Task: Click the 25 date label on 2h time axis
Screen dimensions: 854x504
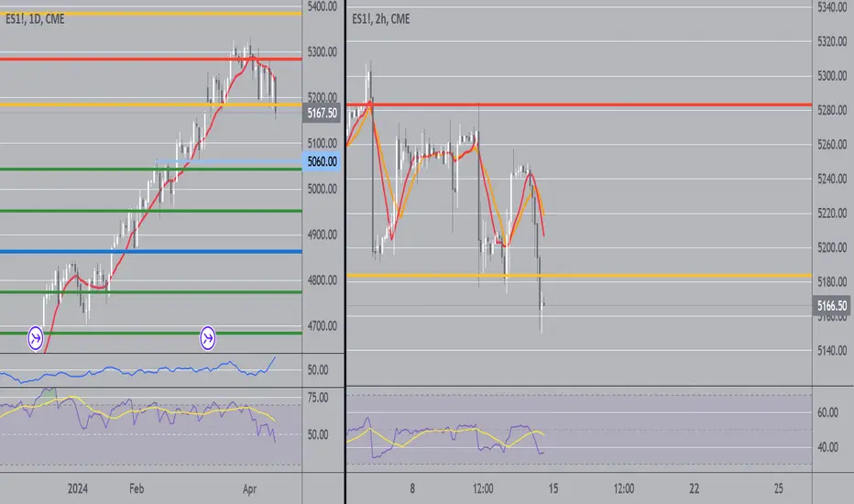Action: [778, 488]
